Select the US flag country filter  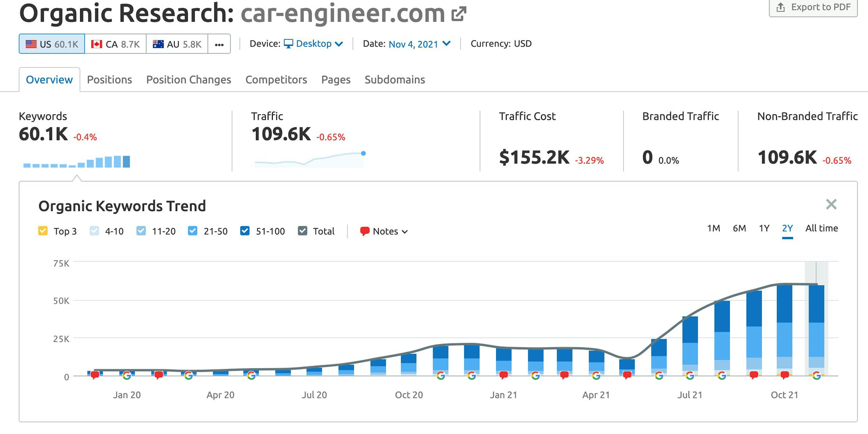point(51,43)
